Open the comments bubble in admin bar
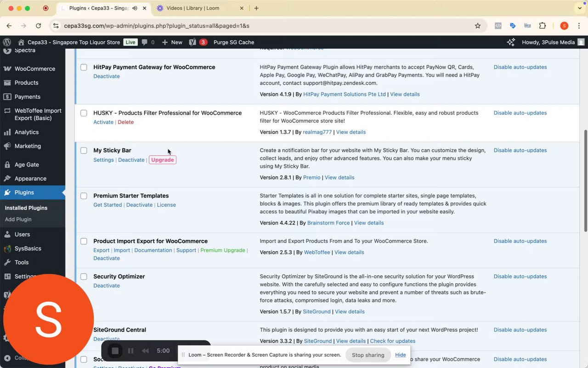The image size is (588, 368). click(145, 42)
